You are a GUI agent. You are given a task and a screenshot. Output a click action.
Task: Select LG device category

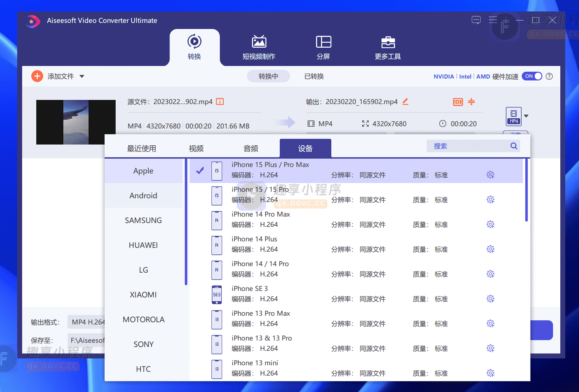(144, 270)
